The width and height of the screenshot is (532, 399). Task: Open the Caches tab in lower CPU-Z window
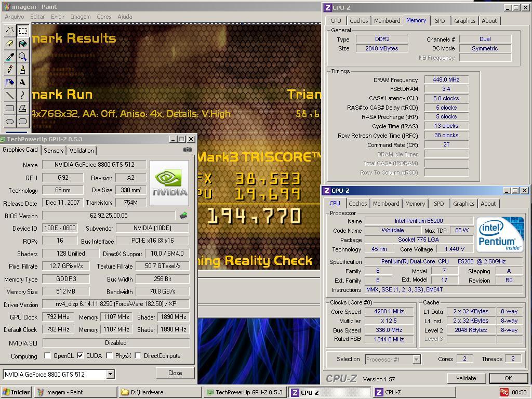click(x=357, y=204)
